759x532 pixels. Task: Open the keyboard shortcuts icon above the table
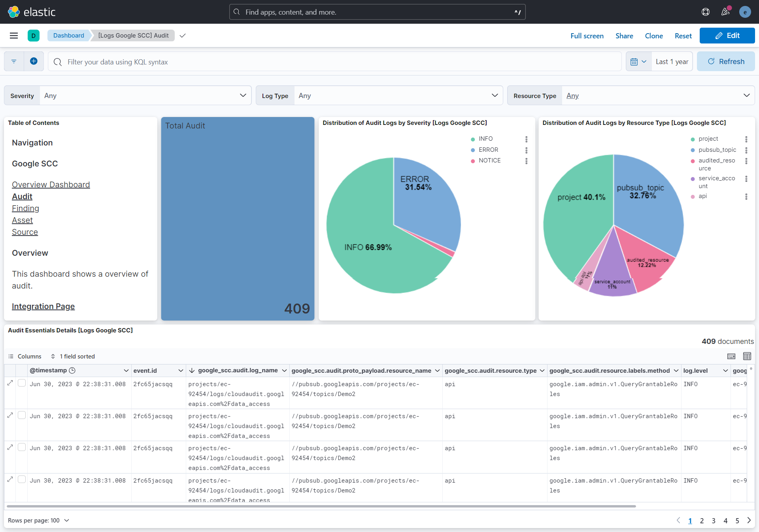[731, 356]
